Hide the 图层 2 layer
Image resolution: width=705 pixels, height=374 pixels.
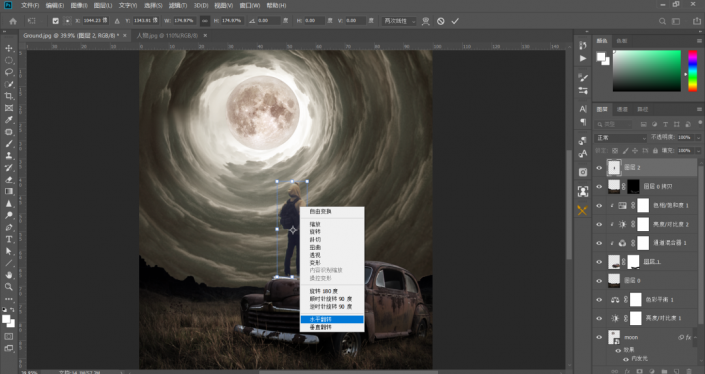[x=599, y=168]
